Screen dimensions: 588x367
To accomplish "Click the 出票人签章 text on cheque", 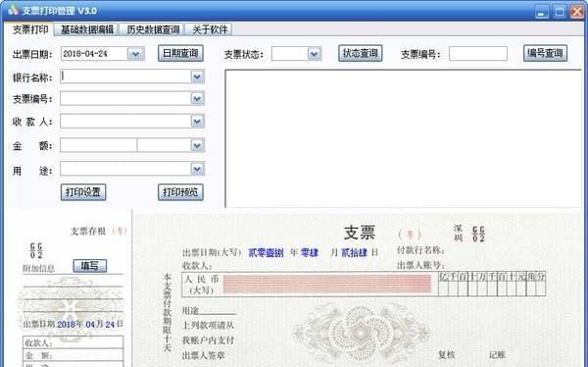I will tap(204, 355).
